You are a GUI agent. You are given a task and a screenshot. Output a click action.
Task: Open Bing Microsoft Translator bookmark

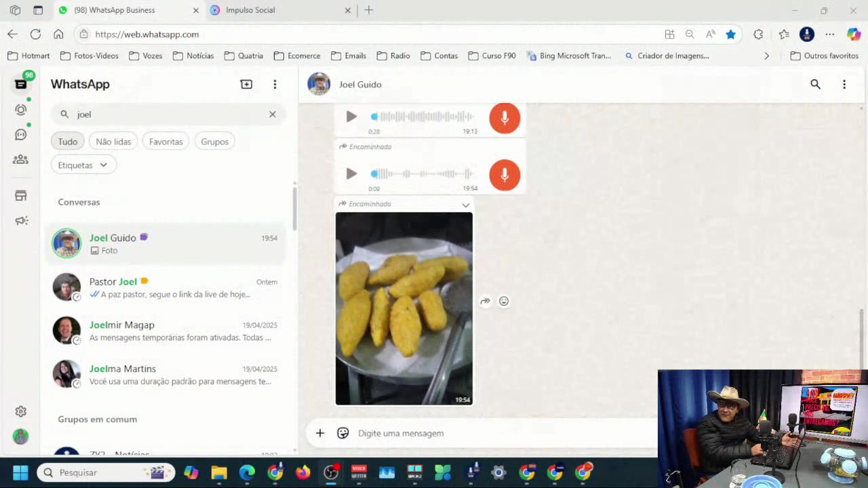coord(569,56)
